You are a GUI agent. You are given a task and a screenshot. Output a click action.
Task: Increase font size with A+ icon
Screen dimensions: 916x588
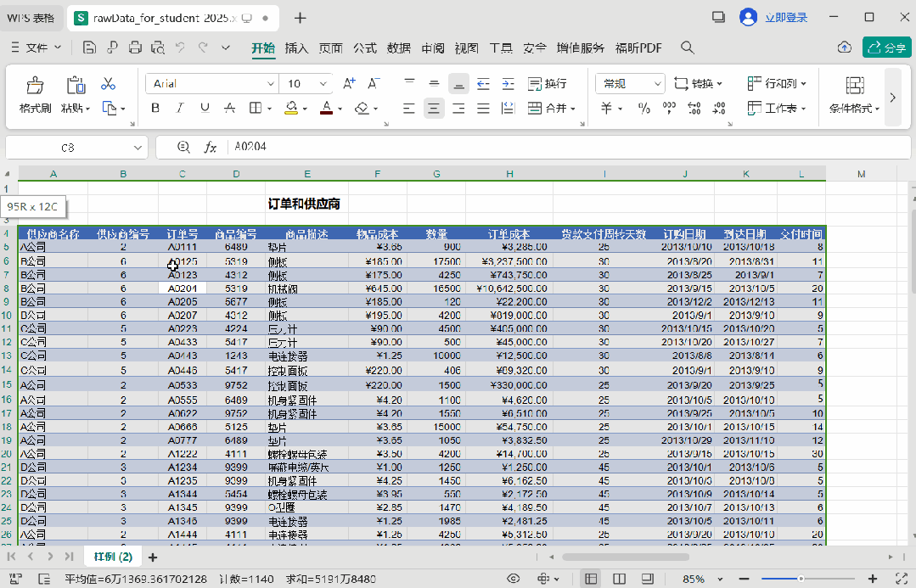[349, 83]
